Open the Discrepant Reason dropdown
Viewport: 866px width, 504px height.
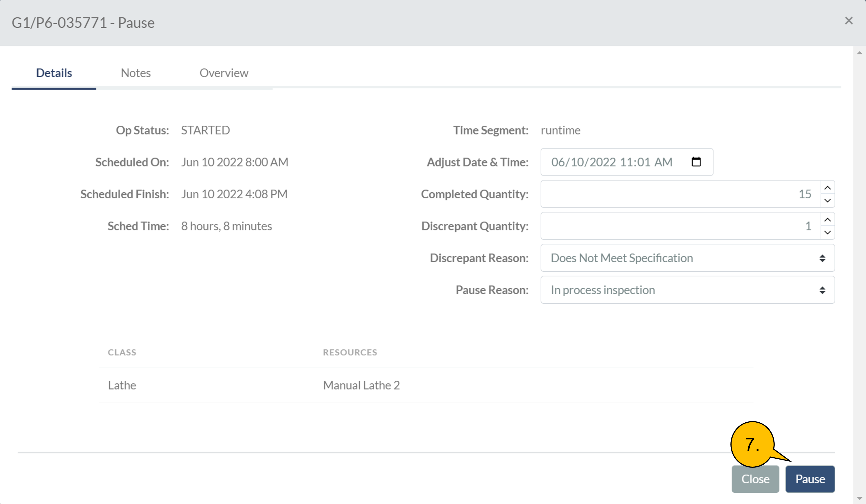(x=687, y=258)
